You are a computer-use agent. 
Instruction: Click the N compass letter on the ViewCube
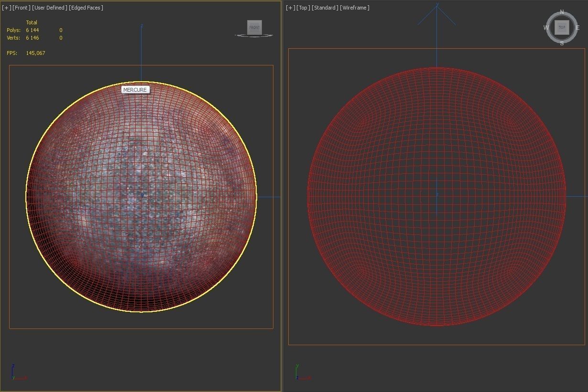tap(562, 12)
